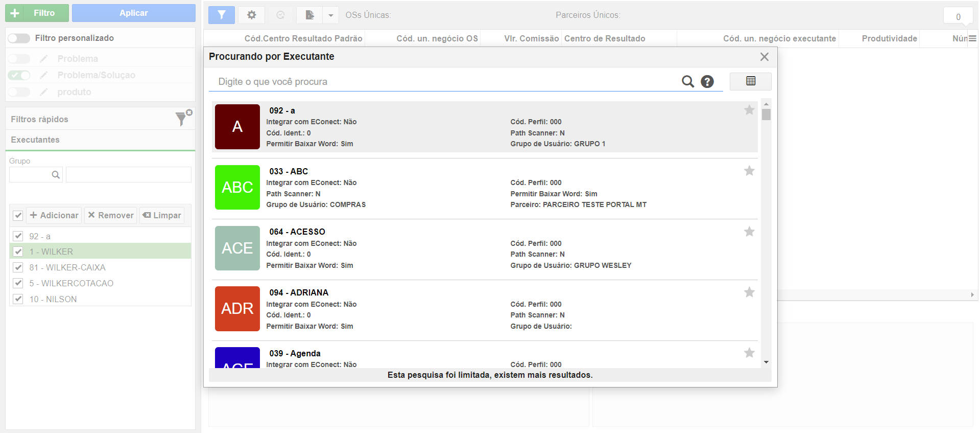Favorite the 092 - a result star
This screenshot has width=980, height=433.
click(749, 110)
